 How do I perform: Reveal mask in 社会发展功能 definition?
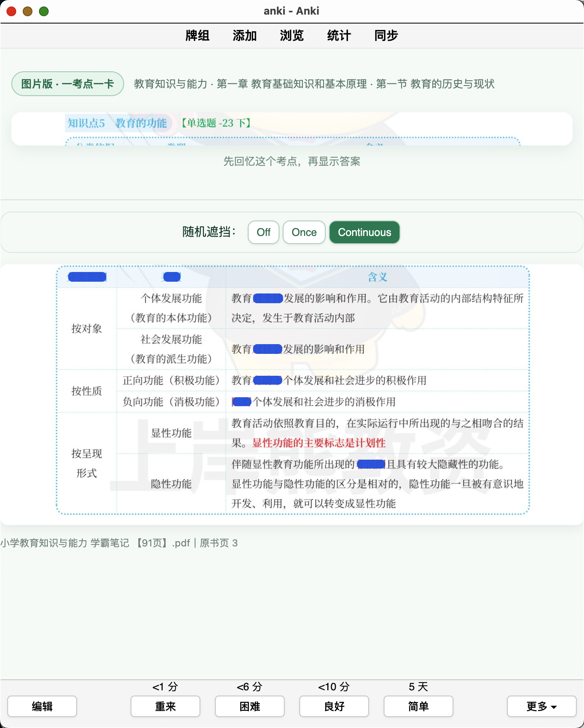(x=268, y=349)
